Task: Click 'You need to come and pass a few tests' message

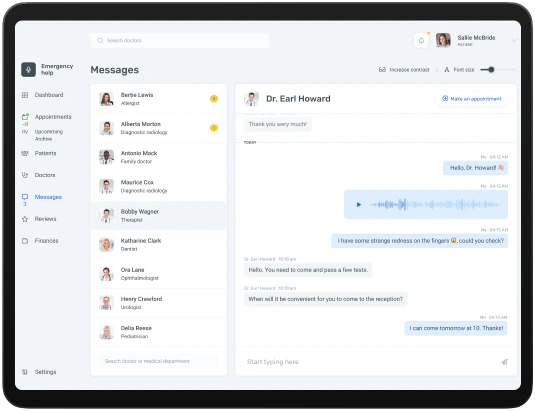Action: (x=308, y=270)
